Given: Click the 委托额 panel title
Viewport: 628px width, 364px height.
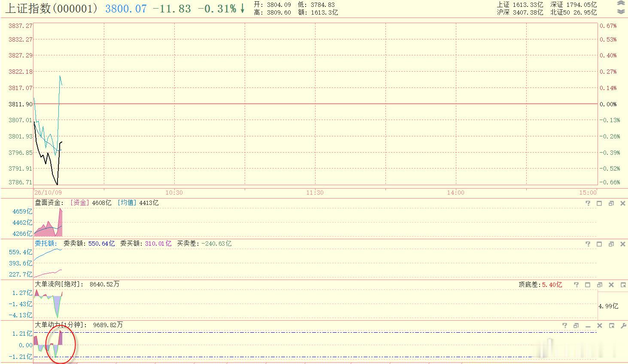Looking at the screenshot, I should click(46, 244).
